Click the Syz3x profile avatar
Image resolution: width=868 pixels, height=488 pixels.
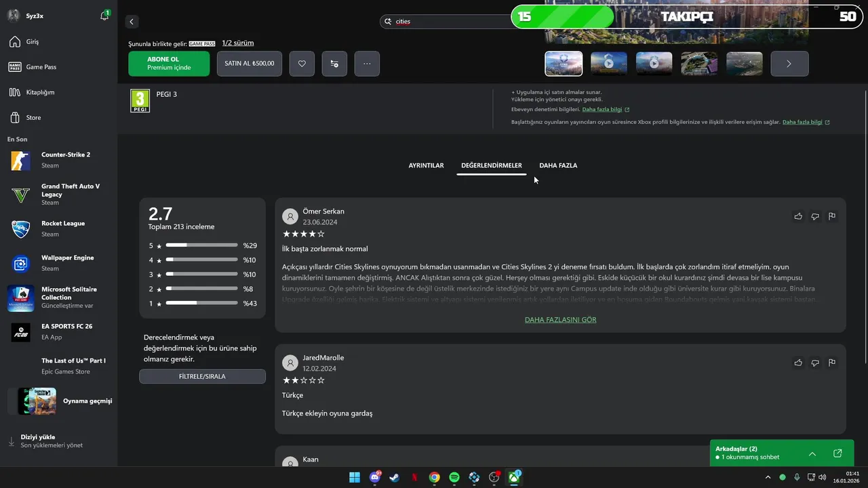tap(13, 16)
